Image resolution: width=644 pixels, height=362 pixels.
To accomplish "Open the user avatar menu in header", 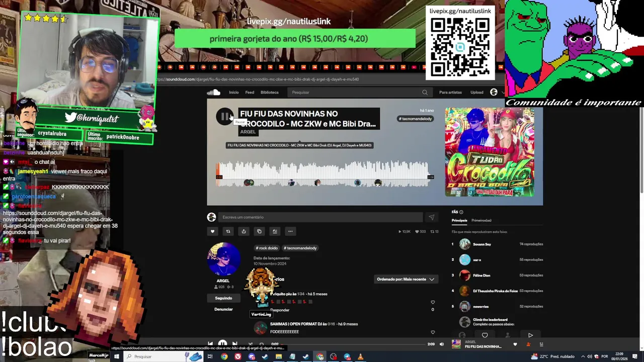I will (x=494, y=92).
